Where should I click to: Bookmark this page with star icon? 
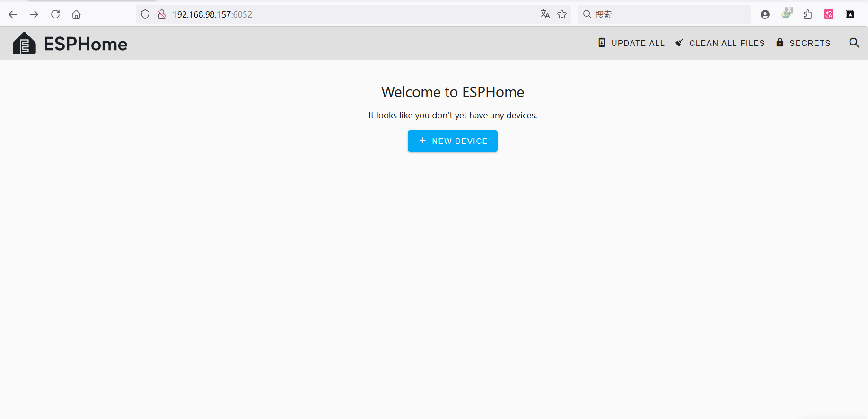562,14
